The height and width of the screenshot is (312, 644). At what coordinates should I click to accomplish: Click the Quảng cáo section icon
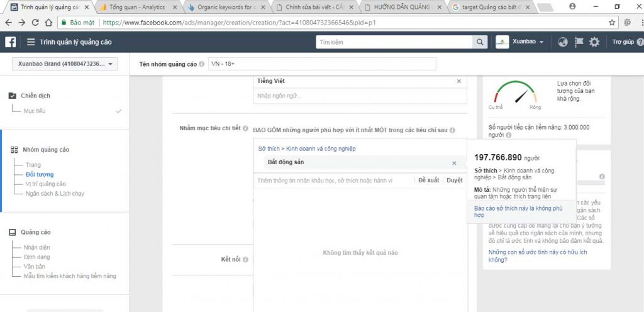point(13,232)
